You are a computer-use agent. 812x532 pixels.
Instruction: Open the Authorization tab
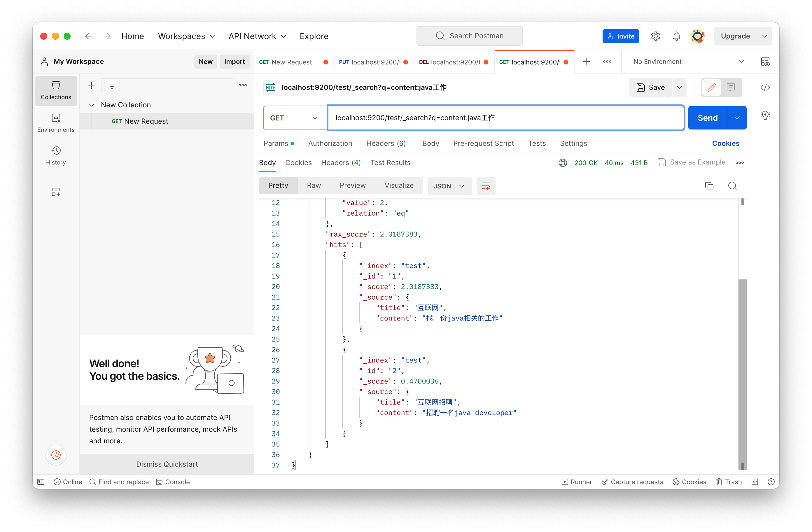tap(330, 143)
